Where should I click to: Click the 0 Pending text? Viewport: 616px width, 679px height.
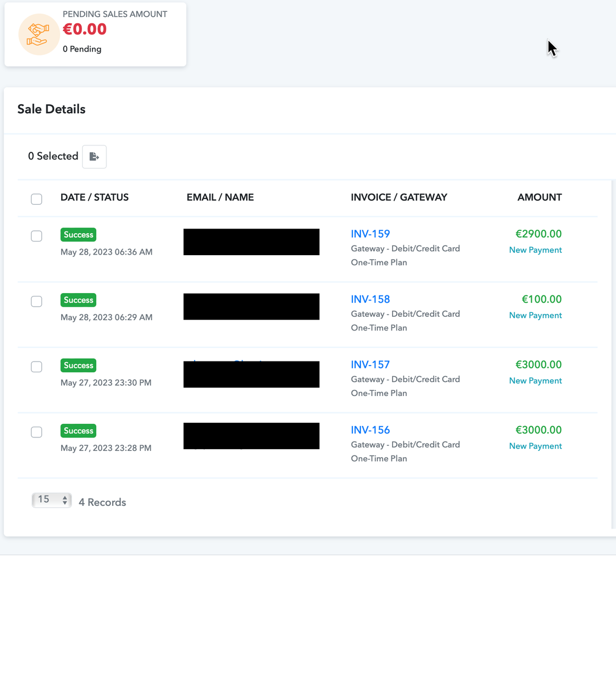pyautogui.click(x=82, y=49)
